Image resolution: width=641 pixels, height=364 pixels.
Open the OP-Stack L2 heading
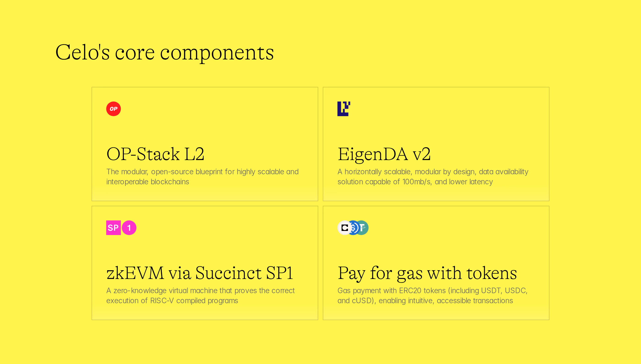(x=155, y=154)
